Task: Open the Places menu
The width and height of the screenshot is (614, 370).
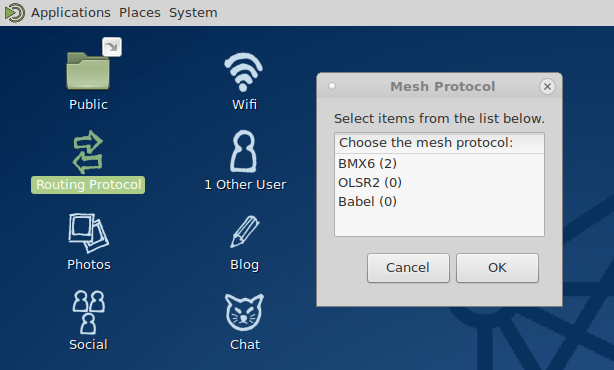Action: click(140, 13)
